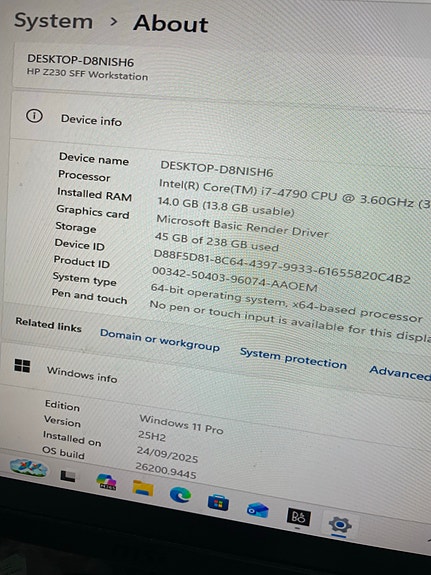The width and height of the screenshot is (431, 575).
Task: Select the PC name in the top card
Action: click(x=81, y=60)
